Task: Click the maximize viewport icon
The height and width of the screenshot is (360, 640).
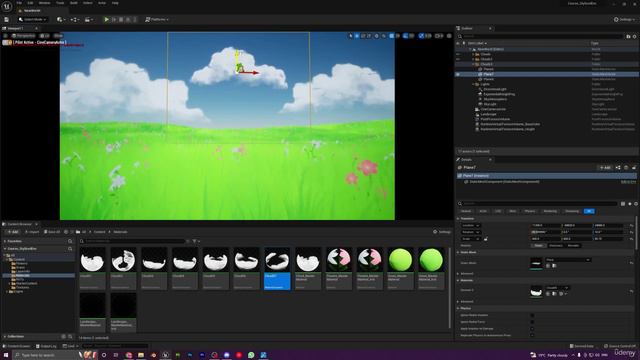Action: [449, 36]
